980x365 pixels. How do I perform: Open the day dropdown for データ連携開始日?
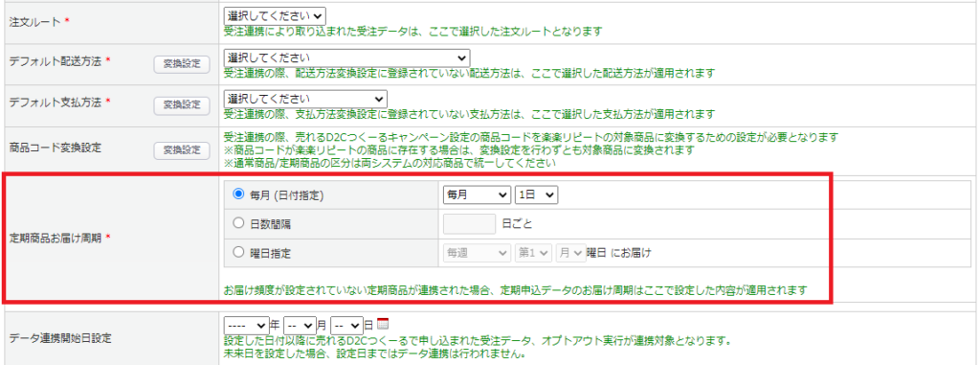tap(346, 325)
